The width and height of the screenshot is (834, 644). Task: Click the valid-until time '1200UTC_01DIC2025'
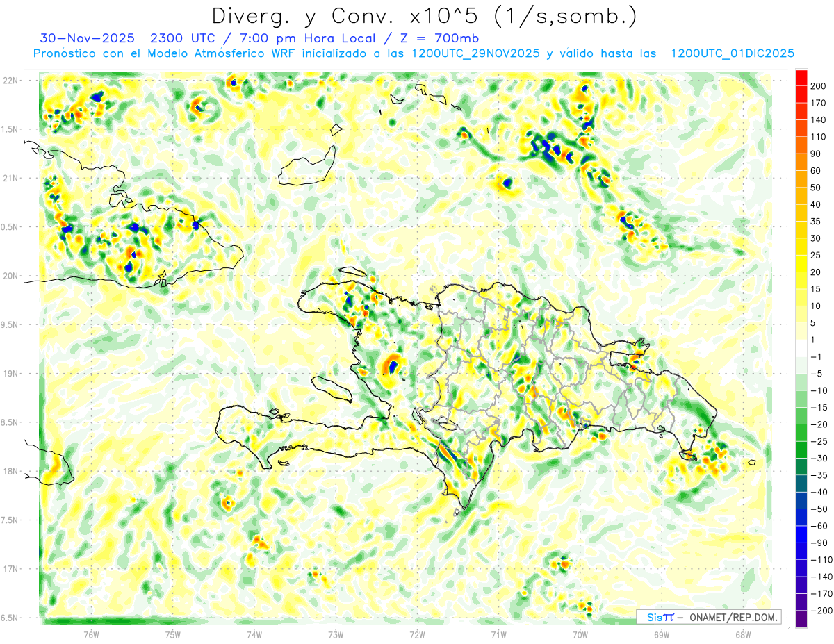[x=733, y=53]
